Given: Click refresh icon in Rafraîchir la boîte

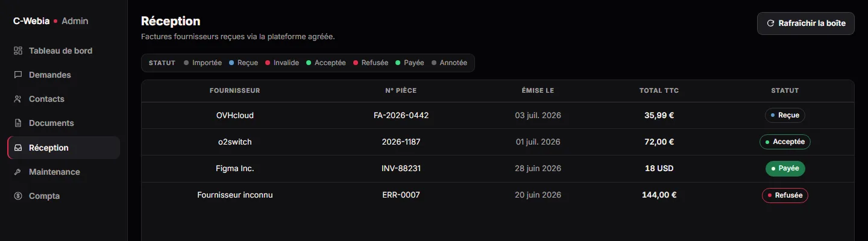Looking at the screenshot, I should (x=770, y=23).
